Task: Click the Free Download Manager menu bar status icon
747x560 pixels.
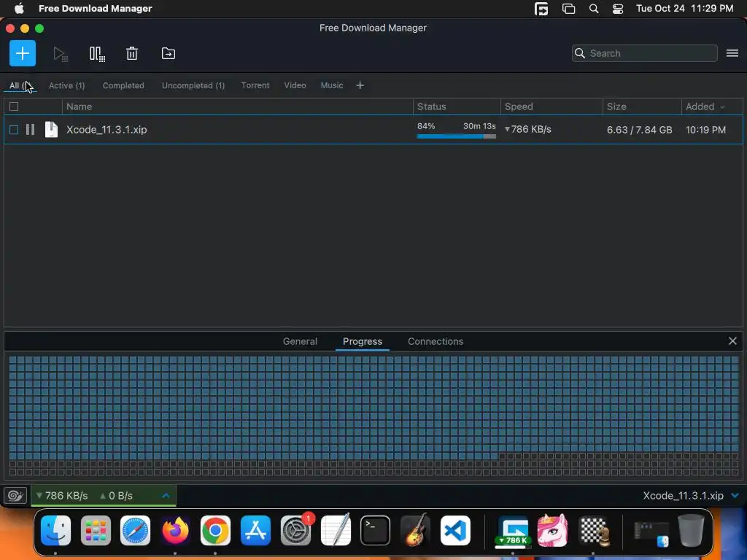Action: tap(541, 9)
